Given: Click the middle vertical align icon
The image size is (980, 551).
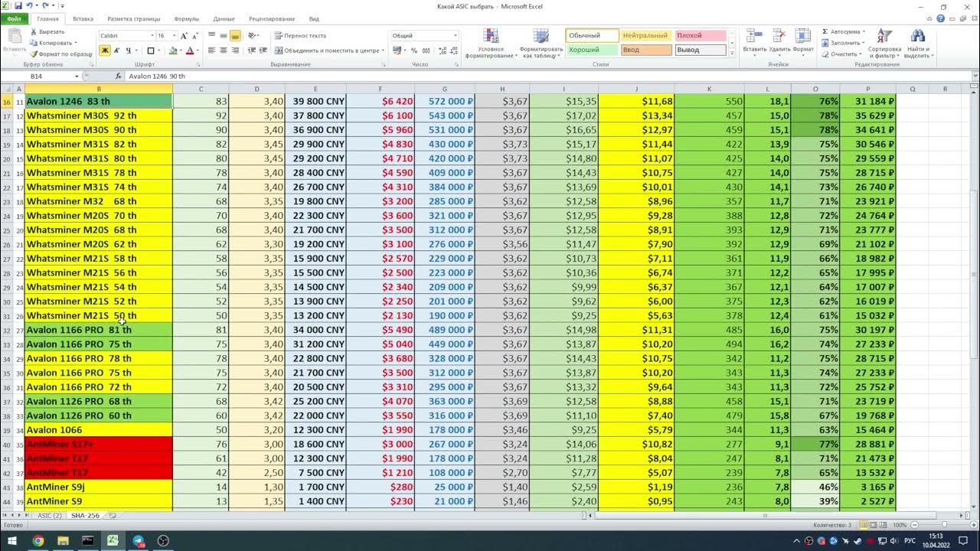Looking at the screenshot, I should [224, 36].
